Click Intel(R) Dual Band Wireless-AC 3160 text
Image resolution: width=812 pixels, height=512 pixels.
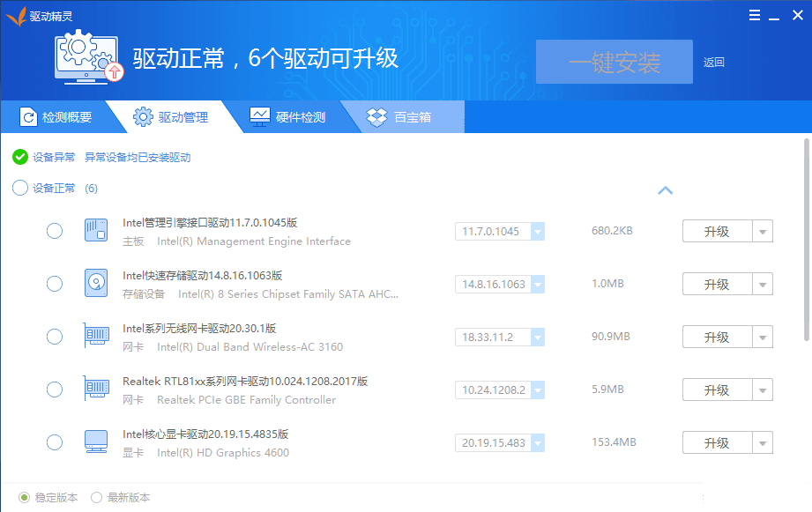pyautogui.click(x=250, y=347)
